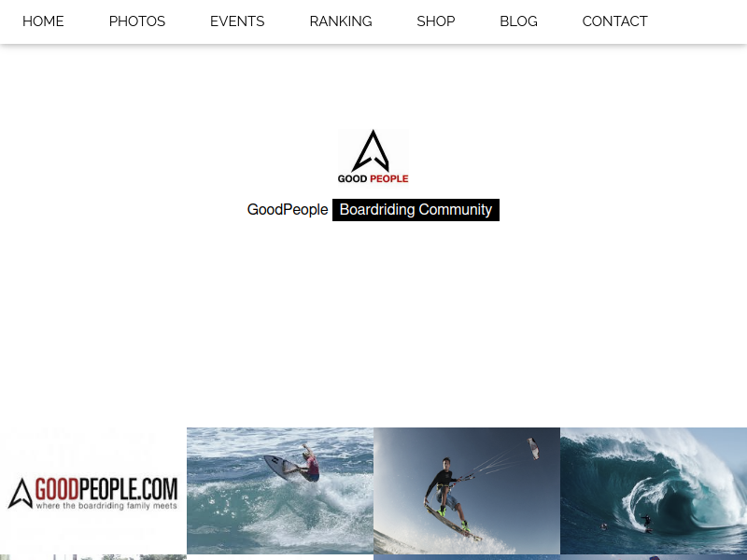Viewport: 747px width, 560px height.
Task: Open the kitesurfer photo
Action: 467,491
